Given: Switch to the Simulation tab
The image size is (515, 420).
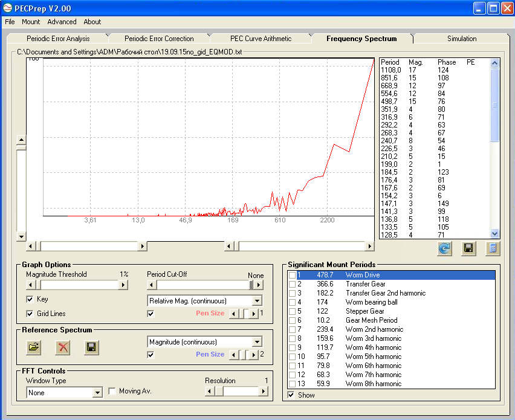Looking at the screenshot, I should point(462,39).
